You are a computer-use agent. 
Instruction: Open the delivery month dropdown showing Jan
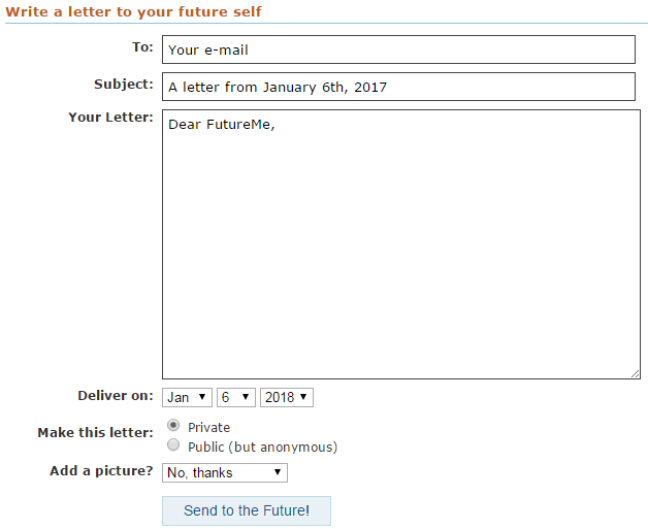[187, 397]
